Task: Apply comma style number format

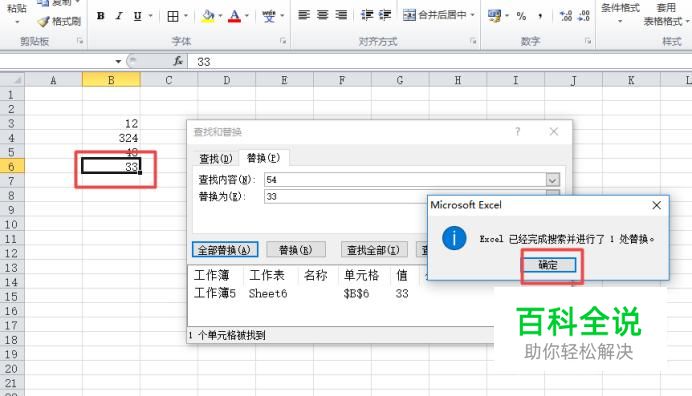Action: point(540,16)
